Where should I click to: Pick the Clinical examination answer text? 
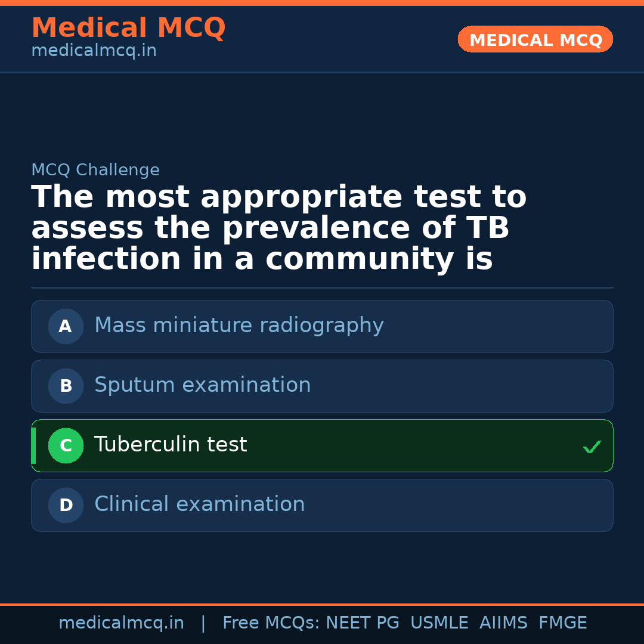coord(199,504)
